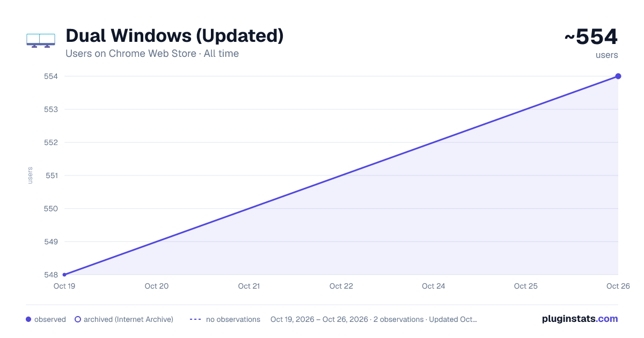The height and width of the screenshot is (338, 644).
Task: Click the title Dual Windows (Updated)
Action: pyautogui.click(x=174, y=36)
